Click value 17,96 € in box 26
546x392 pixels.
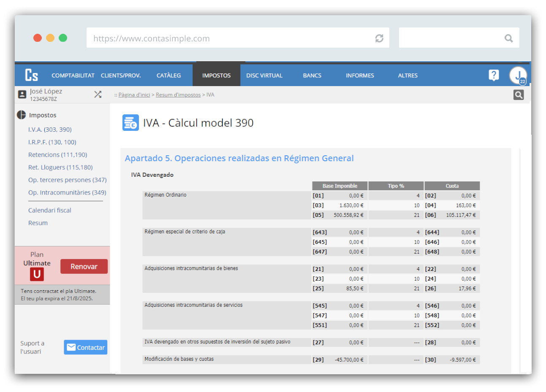[x=467, y=289]
